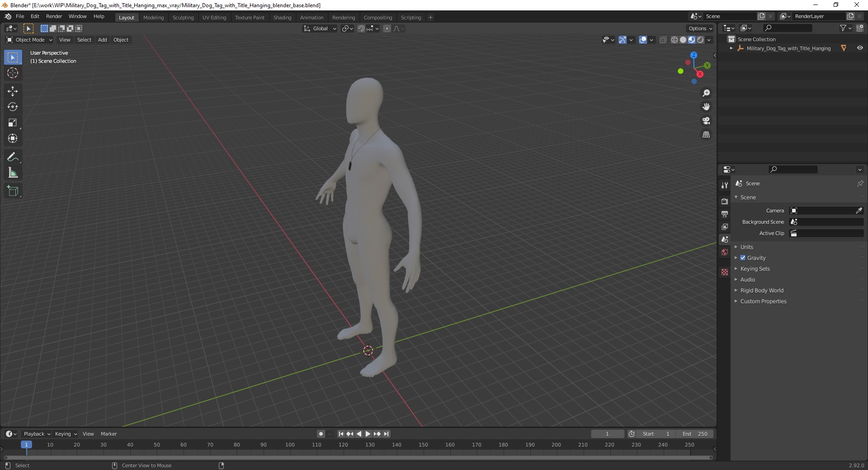This screenshot has height=470, width=868.
Task: Toggle X-ray mode
Action: [663, 40]
